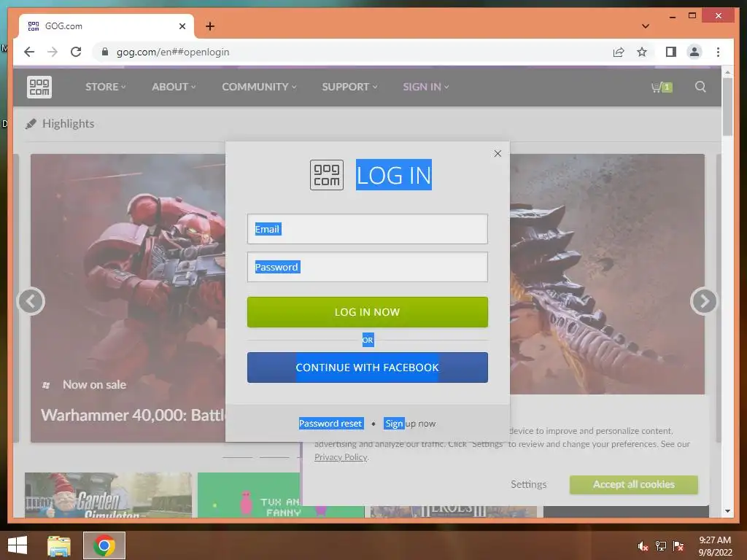
Task: Click the lock icon in address bar
Action: [105, 52]
